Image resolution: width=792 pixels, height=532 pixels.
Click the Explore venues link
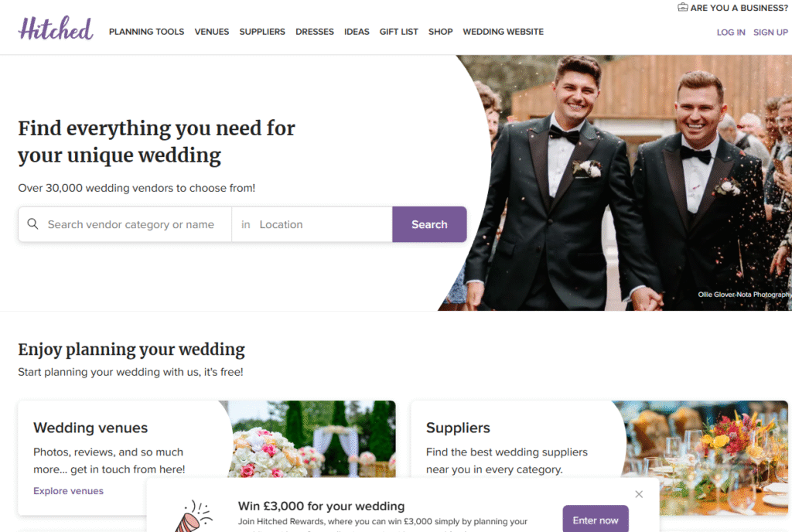pyautogui.click(x=68, y=490)
